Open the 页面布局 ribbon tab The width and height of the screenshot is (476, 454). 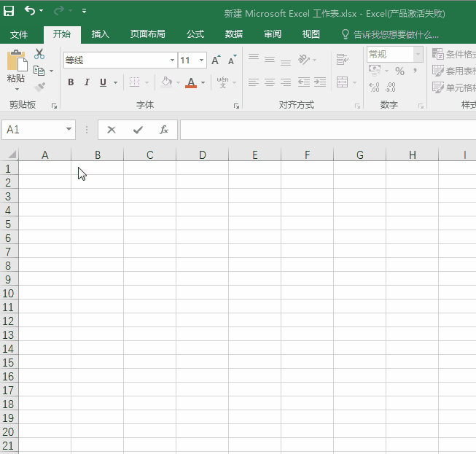point(148,34)
